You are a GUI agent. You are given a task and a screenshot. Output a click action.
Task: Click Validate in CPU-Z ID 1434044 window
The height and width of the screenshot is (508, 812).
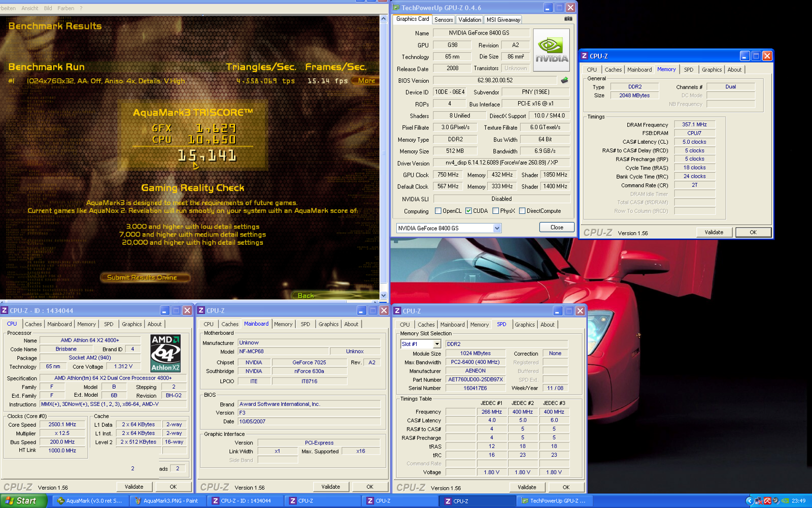134,487
